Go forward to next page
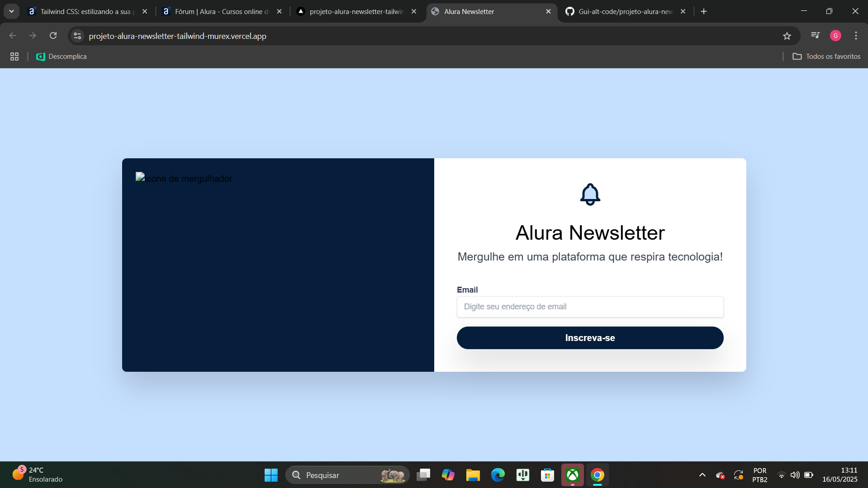This screenshot has height=488, width=868. (33, 36)
